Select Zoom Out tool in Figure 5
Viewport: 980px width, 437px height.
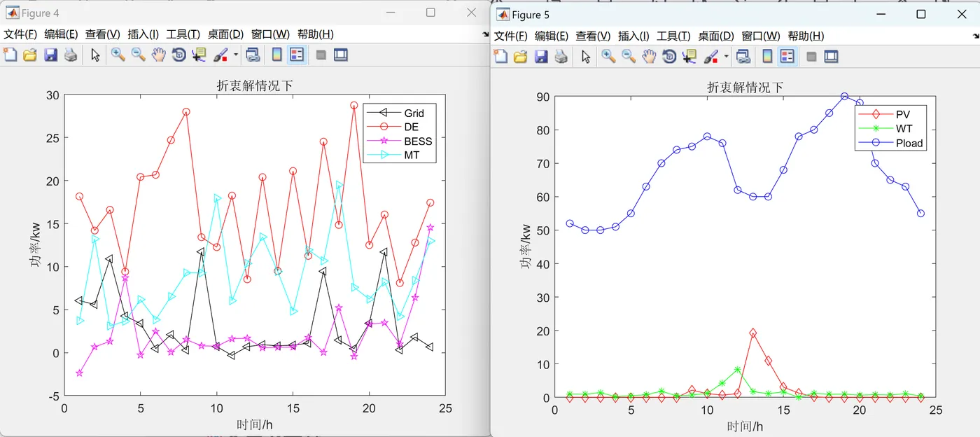tap(629, 56)
